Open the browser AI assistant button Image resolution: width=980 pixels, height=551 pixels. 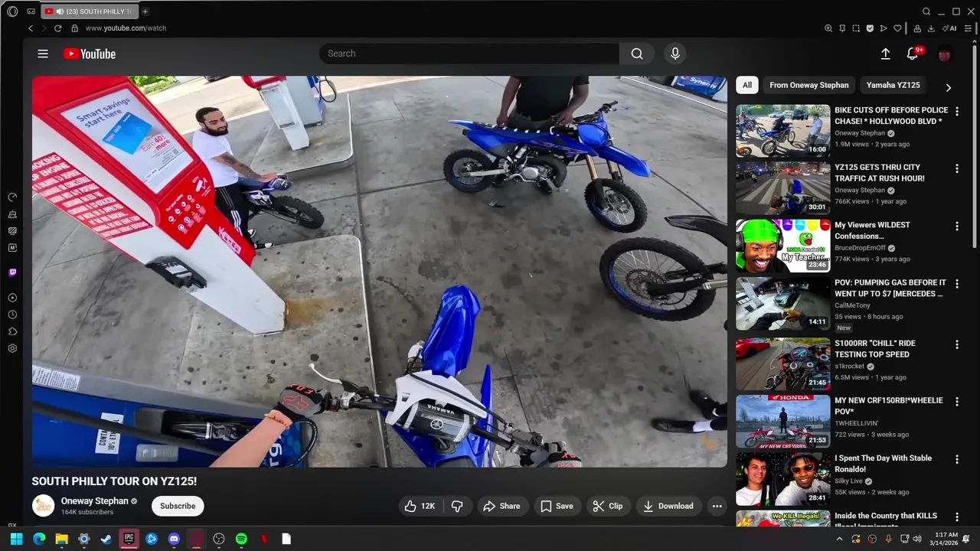click(x=949, y=28)
